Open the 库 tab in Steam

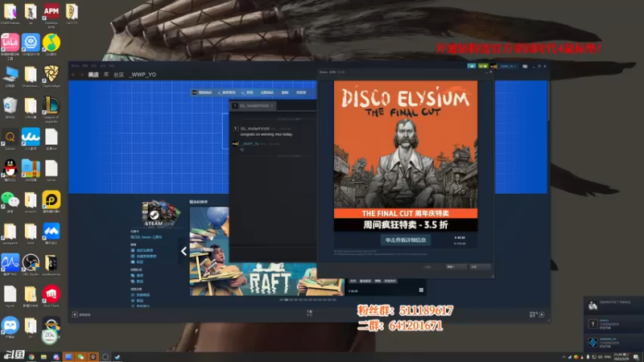[106, 75]
